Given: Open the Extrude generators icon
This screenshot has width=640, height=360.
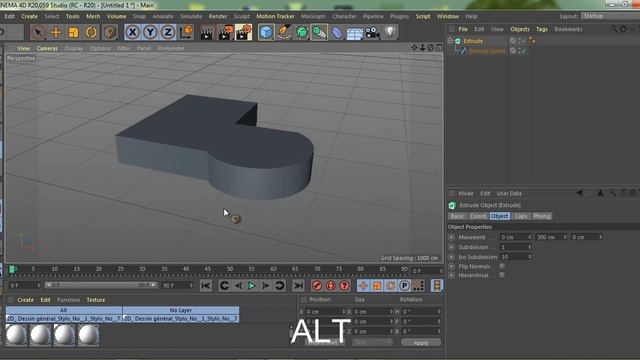Looking at the screenshot, I should pos(319,32).
